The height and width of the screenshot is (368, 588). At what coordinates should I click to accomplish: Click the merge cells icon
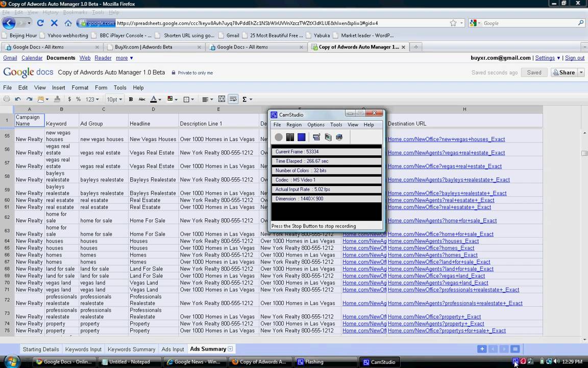(x=222, y=99)
